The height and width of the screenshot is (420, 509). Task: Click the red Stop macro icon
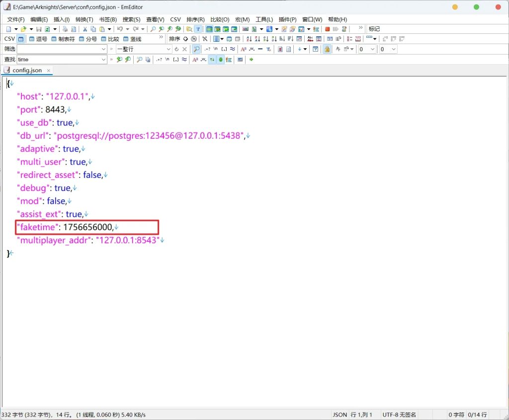(328, 29)
